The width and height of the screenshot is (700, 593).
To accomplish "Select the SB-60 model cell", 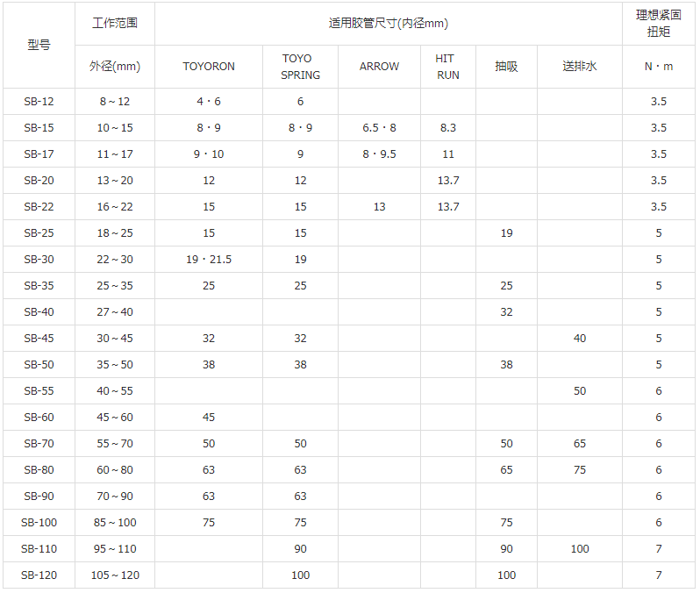I will click(x=39, y=418).
